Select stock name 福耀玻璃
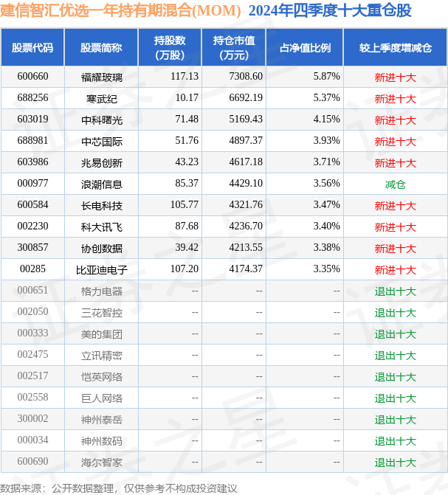This screenshot has width=448, height=495. coord(101,77)
